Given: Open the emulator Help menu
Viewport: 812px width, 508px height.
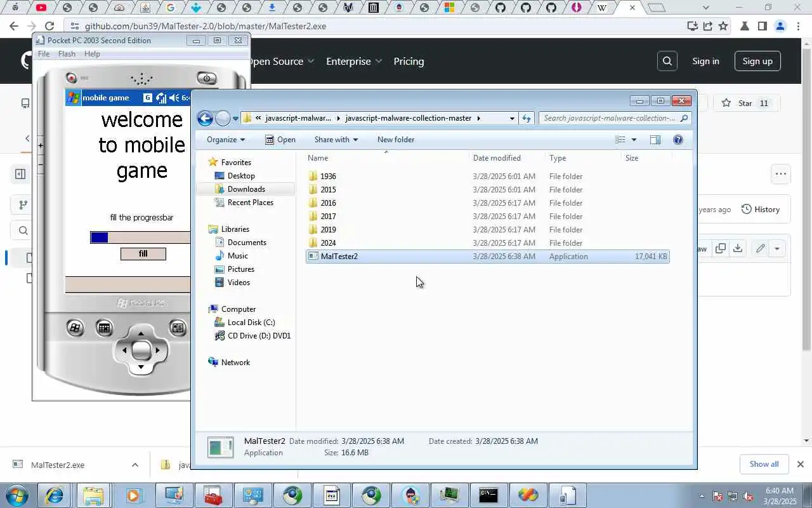Looking at the screenshot, I should click(x=92, y=54).
